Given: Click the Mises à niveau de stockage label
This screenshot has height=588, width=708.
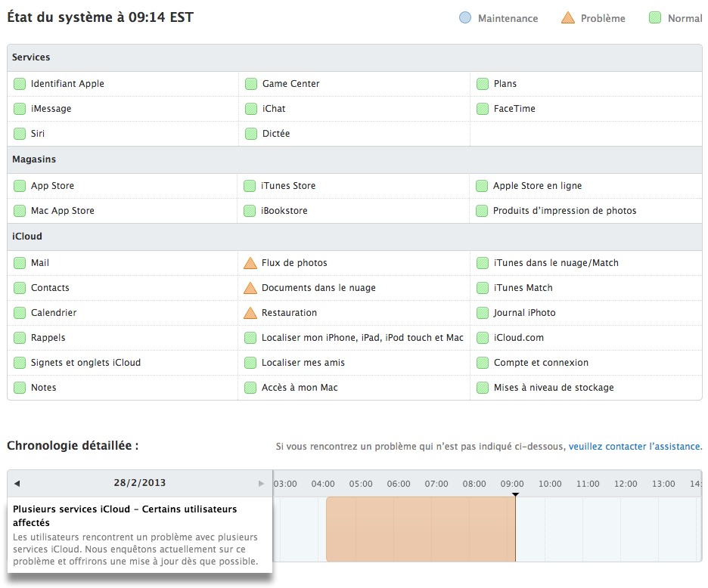Looking at the screenshot, I should pos(554,387).
